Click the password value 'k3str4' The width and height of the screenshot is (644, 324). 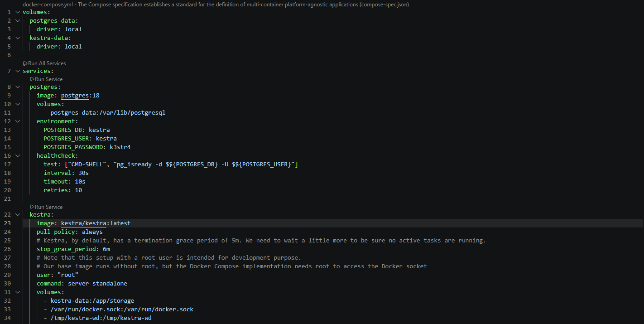pyautogui.click(x=120, y=147)
